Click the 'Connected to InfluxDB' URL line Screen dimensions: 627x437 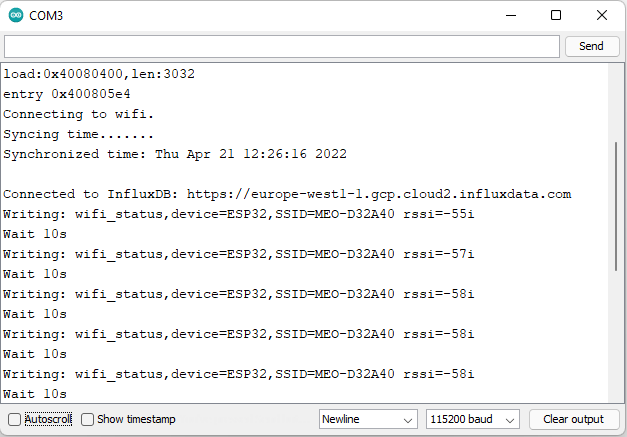(x=287, y=194)
